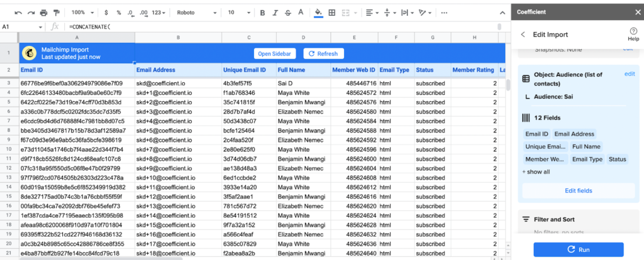Go back from Edit Import
The image size is (644, 260).
(x=523, y=35)
